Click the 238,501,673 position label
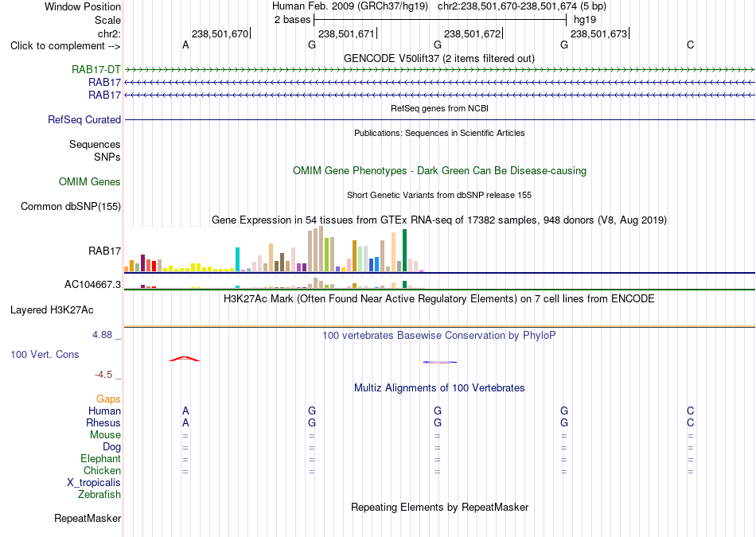756x537 pixels. (x=598, y=34)
